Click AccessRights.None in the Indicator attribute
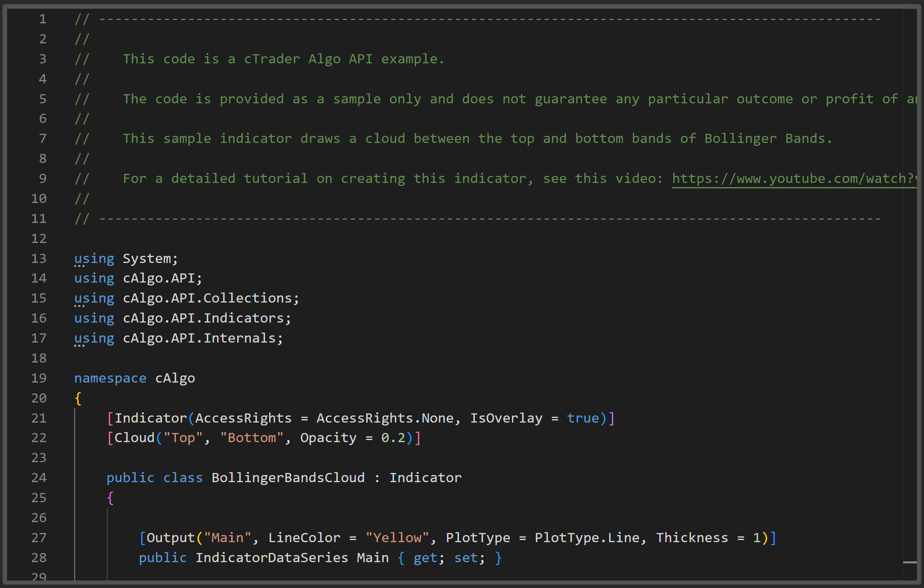The height and width of the screenshot is (588, 924). coord(385,418)
